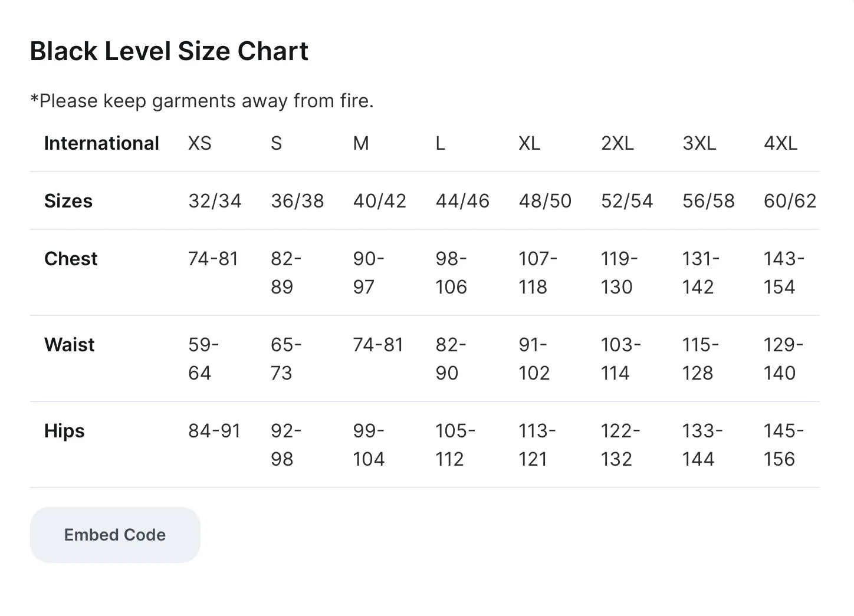Click the chest value 74-81
854x616 pixels.
click(213, 259)
